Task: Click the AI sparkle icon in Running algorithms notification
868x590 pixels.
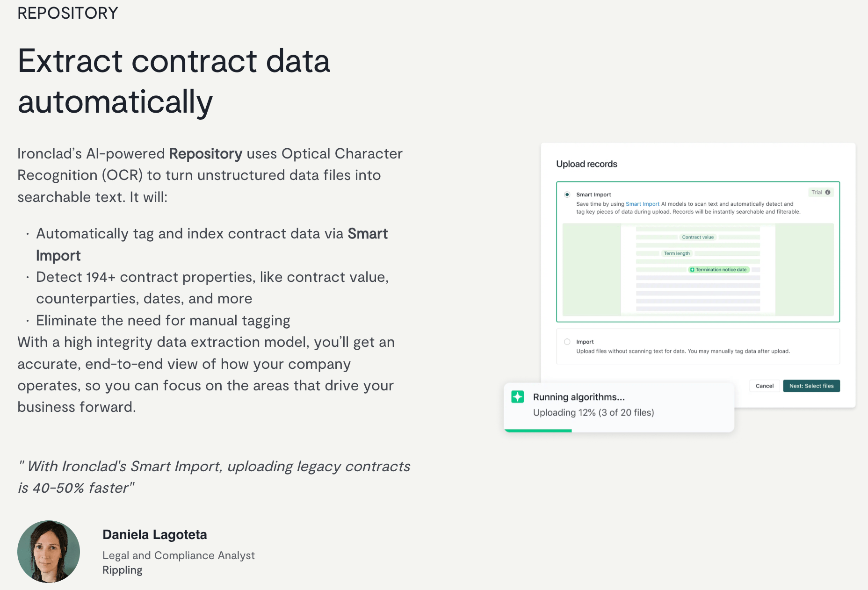Action: (x=517, y=397)
